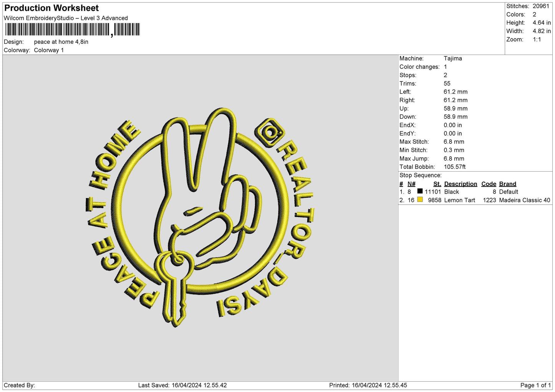
Task: Click the Height value '4.64 in'
Action: [x=542, y=23]
